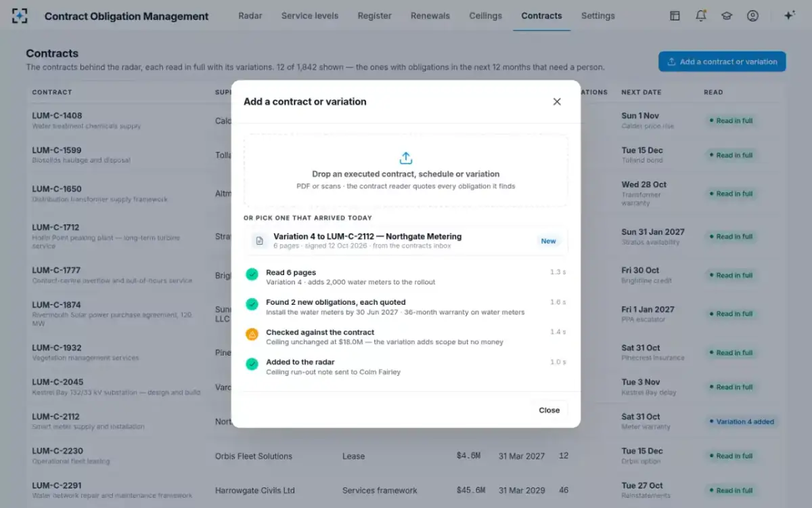Open the Renewals tab
The width and height of the screenshot is (812, 508).
point(430,16)
